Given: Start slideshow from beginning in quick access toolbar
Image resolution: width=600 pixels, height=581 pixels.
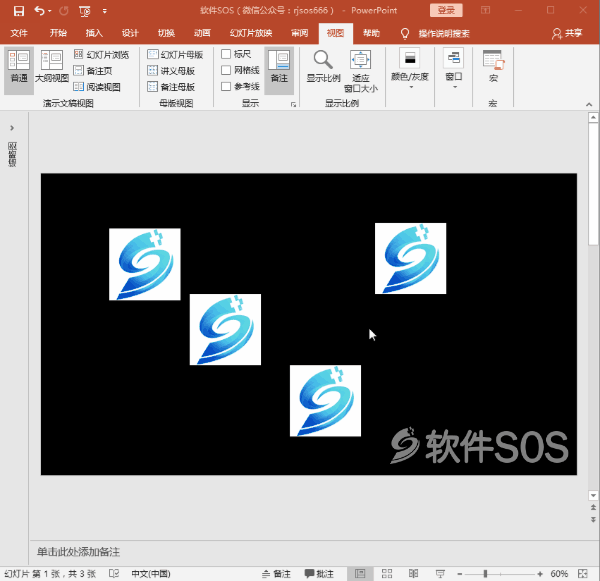Looking at the screenshot, I should click(85, 11).
